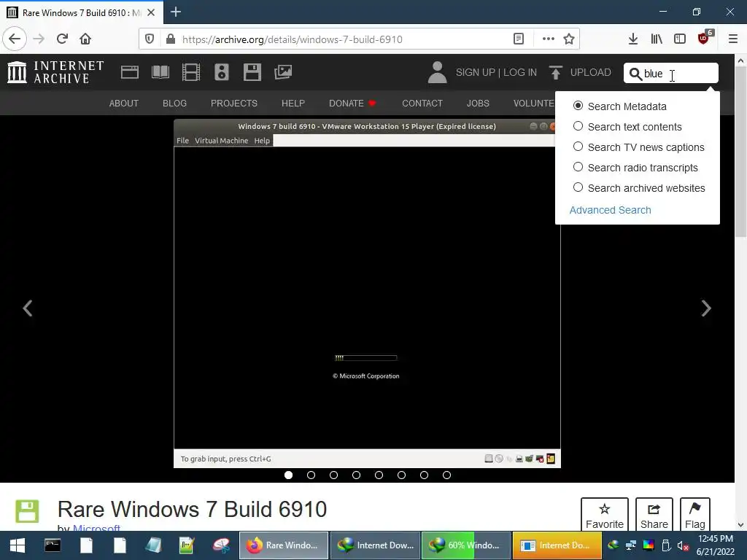Switch to the Internet Dow... taskbar window
The width and height of the screenshot is (747, 560).
coord(376,545)
